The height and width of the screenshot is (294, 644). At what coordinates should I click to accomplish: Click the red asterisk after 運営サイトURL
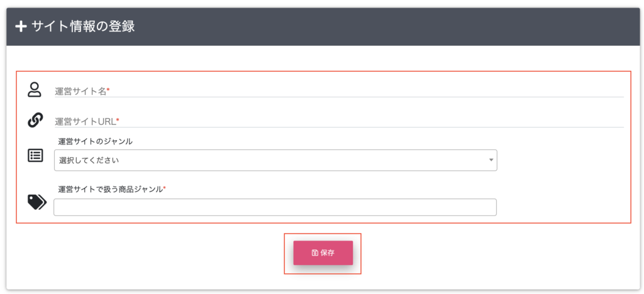point(118,120)
